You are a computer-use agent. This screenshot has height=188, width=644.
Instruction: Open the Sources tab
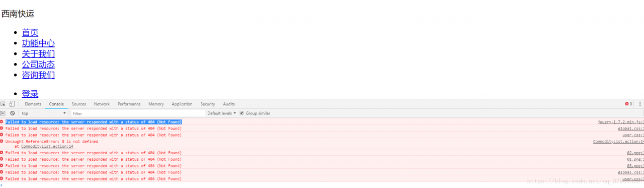79,104
